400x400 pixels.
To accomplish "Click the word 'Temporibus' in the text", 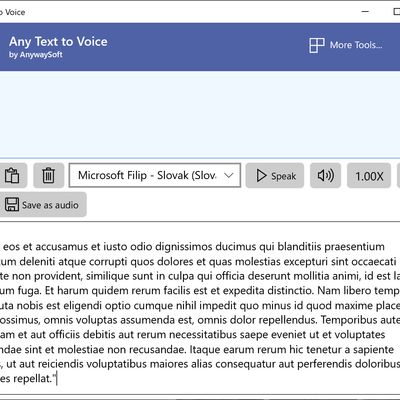I will click(x=348, y=320).
